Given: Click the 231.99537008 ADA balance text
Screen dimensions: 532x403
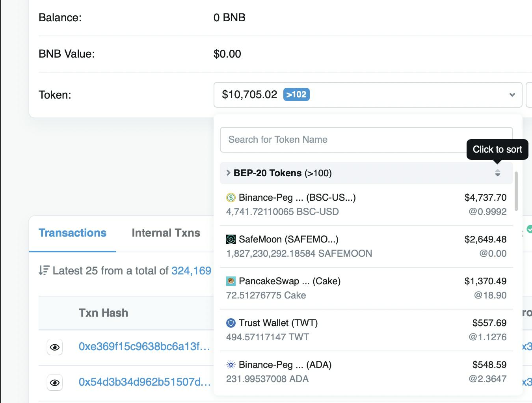Looking at the screenshot, I should (x=268, y=379).
